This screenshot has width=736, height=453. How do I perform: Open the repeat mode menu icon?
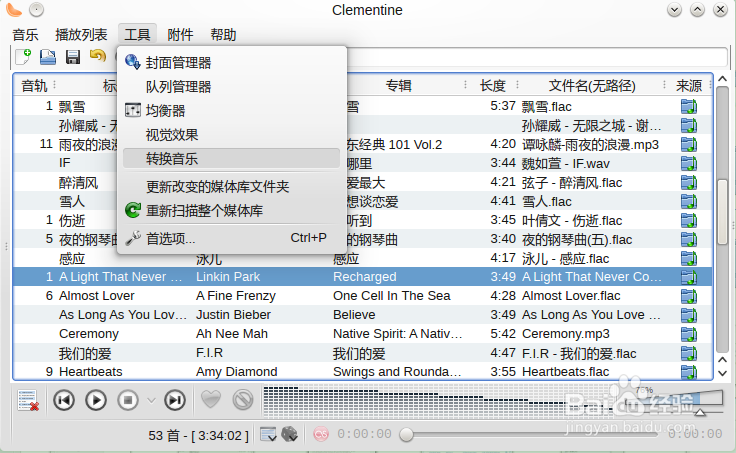pos(268,434)
